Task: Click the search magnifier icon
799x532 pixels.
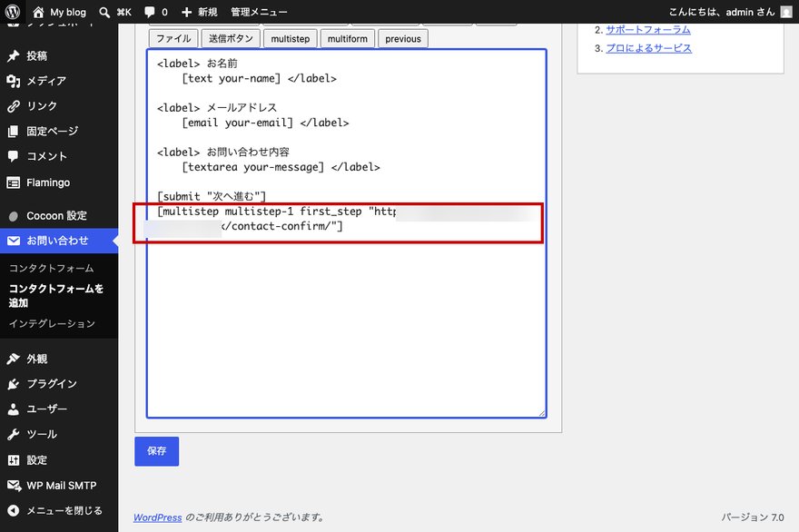Action: pyautogui.click(x=104, y=12)
